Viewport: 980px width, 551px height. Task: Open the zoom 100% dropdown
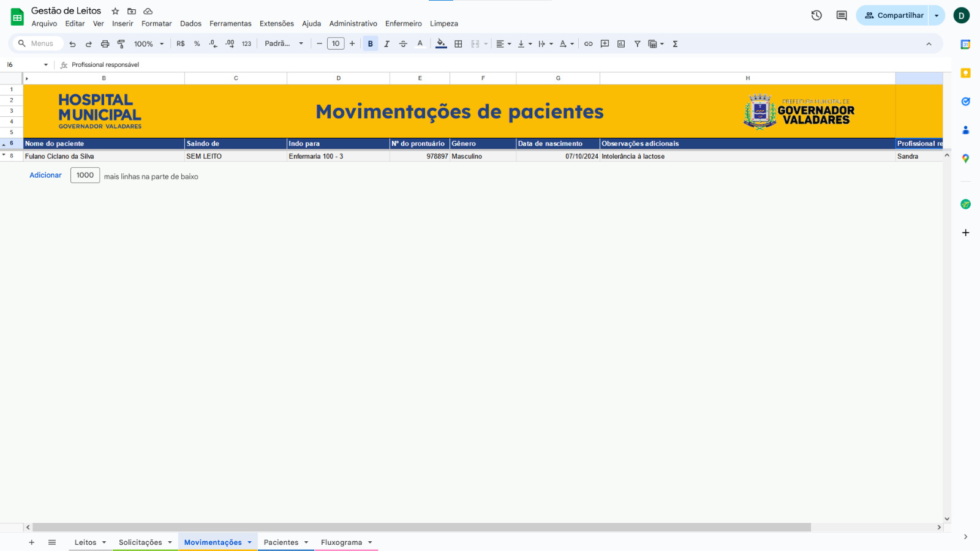point(149,44)
